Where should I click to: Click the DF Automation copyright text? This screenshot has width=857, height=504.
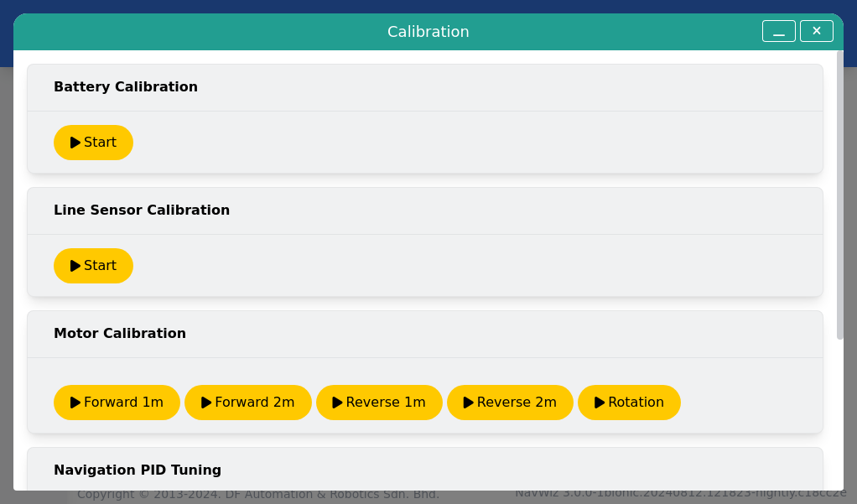tap(258, 495)
